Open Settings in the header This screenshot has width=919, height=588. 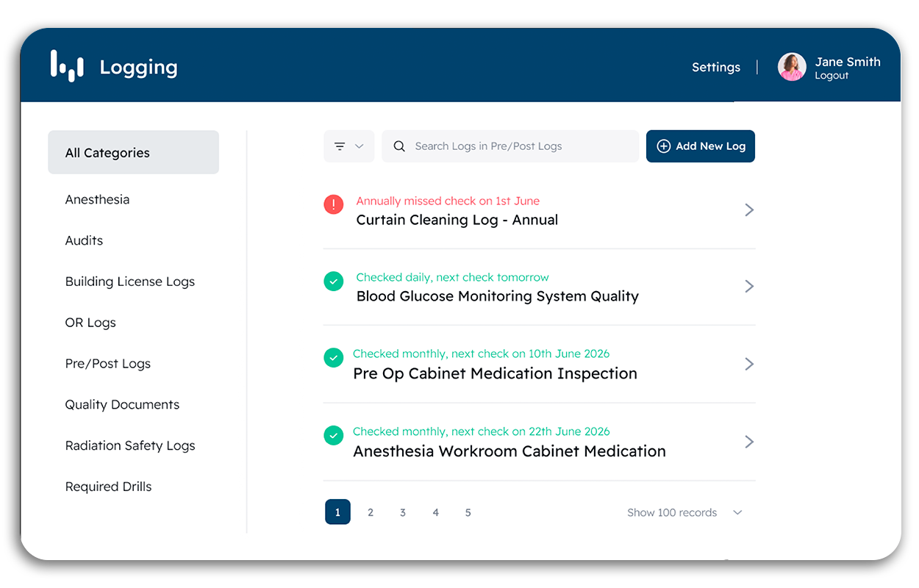(716, 67)
